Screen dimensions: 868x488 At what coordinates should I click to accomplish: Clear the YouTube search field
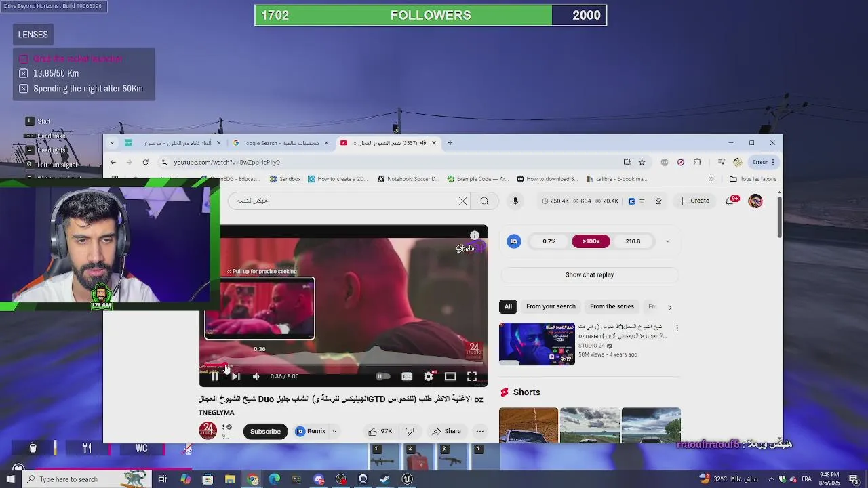pyautogui.click(x=463, y=201)
